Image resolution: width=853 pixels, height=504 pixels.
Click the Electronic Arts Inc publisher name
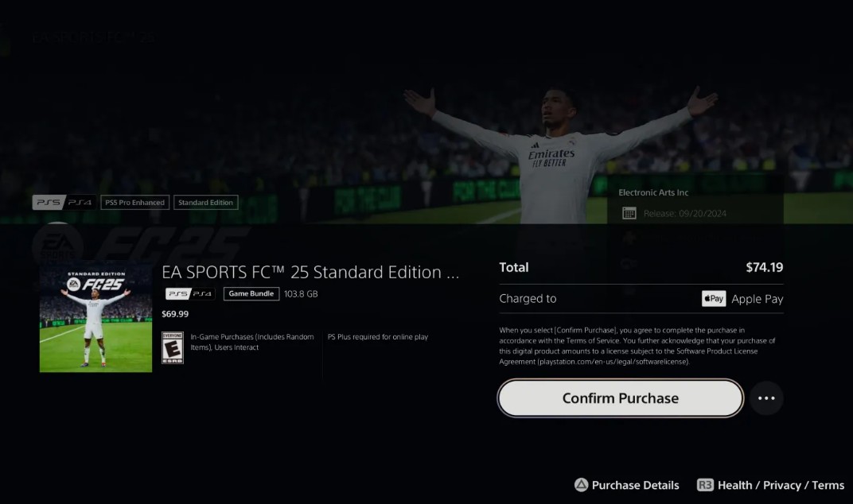(653, 192)
